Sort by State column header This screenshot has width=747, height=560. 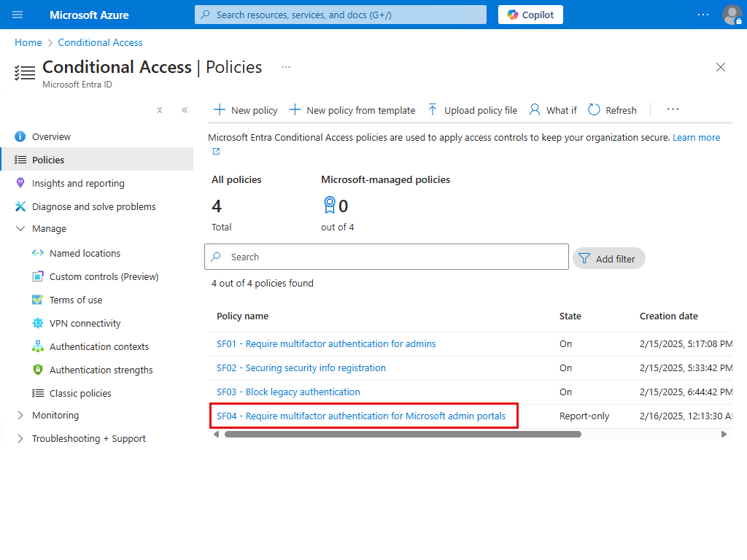570,316
